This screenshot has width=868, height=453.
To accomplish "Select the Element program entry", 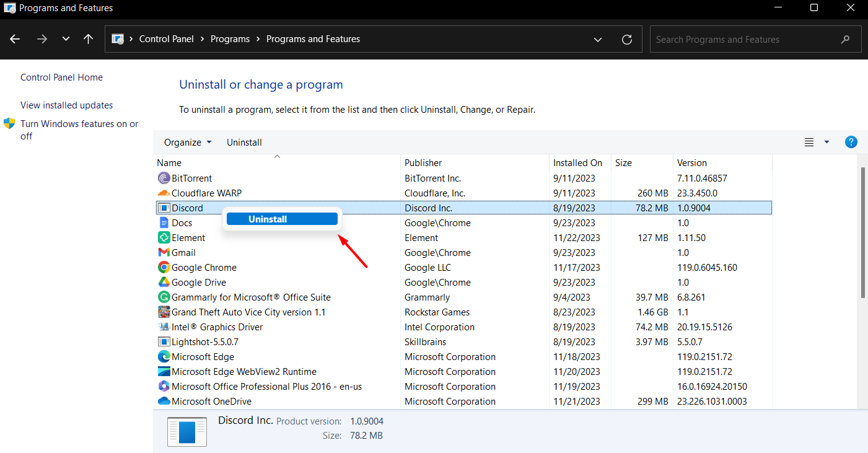I will 188,238.
